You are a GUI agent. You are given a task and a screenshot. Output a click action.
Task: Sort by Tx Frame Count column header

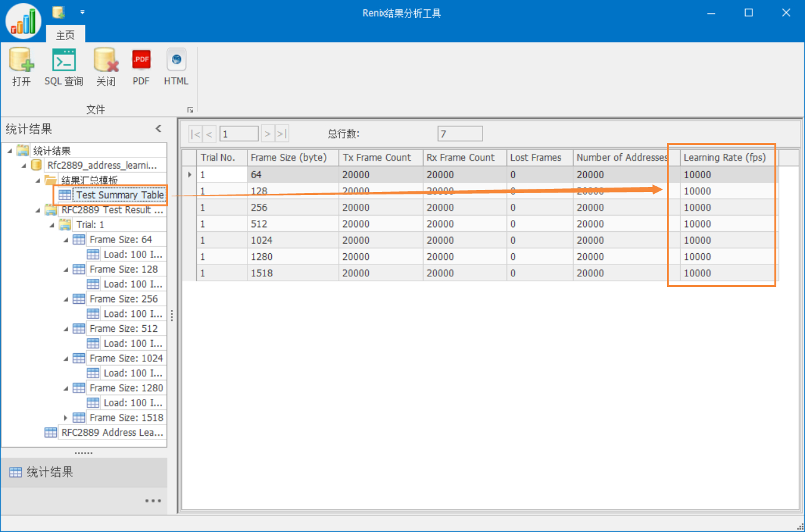tap(381, 158)
